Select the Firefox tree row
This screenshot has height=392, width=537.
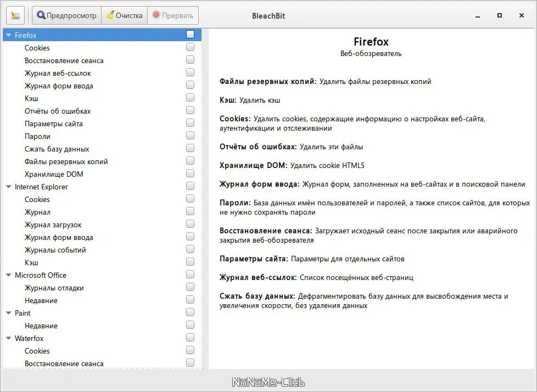[102, 35]
